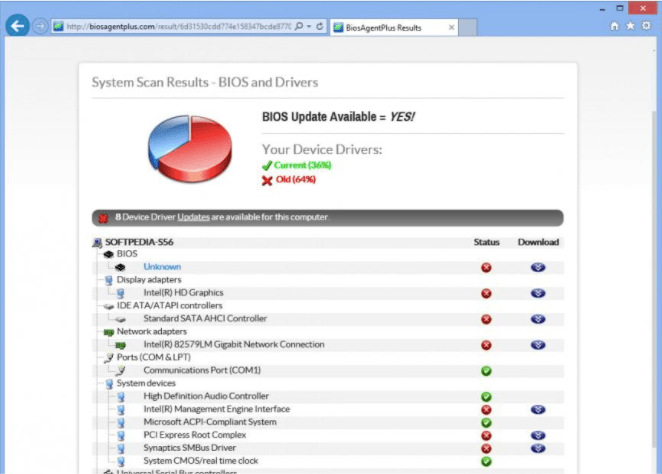Open favorites star icon
Viewport: 662px width, 474px height.
tap(630, 26)
